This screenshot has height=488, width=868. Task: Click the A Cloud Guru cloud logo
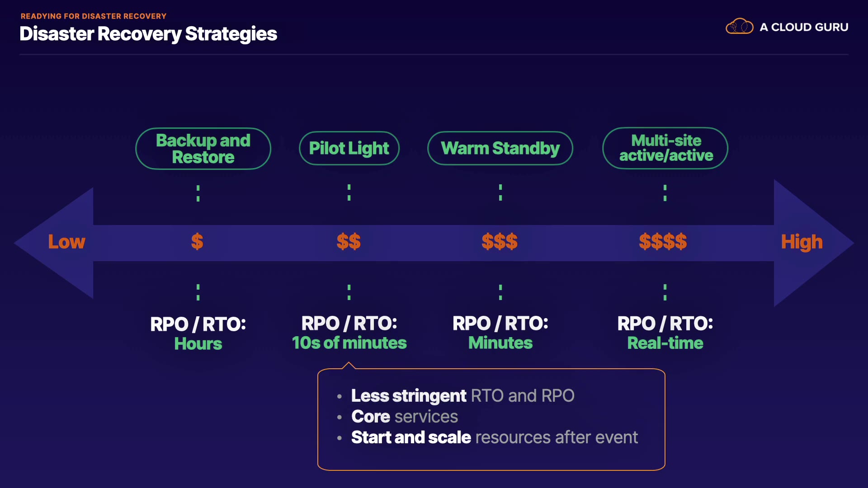[x=739, y=27]
